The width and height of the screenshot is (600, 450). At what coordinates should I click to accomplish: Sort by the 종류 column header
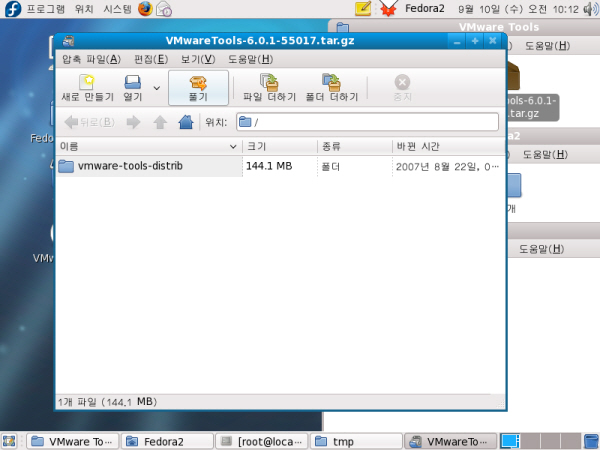click(x=355, y=146)
